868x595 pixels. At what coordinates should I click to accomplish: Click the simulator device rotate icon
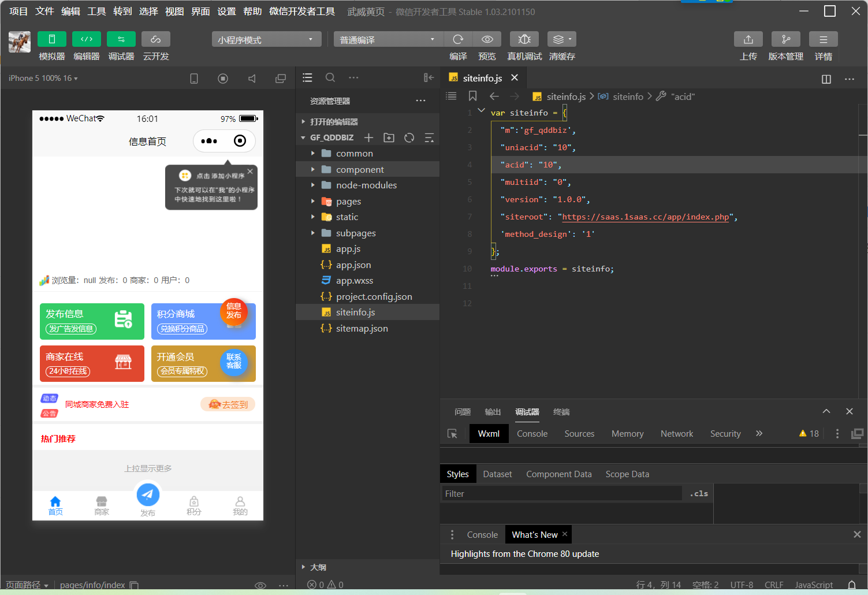[194, 79]
